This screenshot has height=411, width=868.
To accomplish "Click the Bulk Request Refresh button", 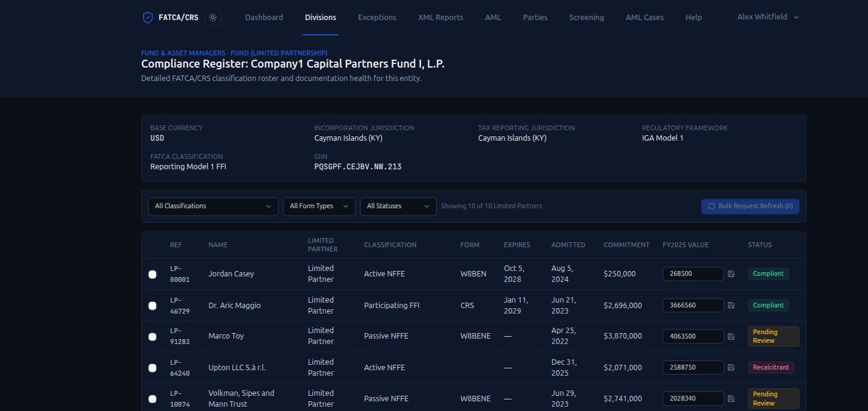I will (750, 206).
